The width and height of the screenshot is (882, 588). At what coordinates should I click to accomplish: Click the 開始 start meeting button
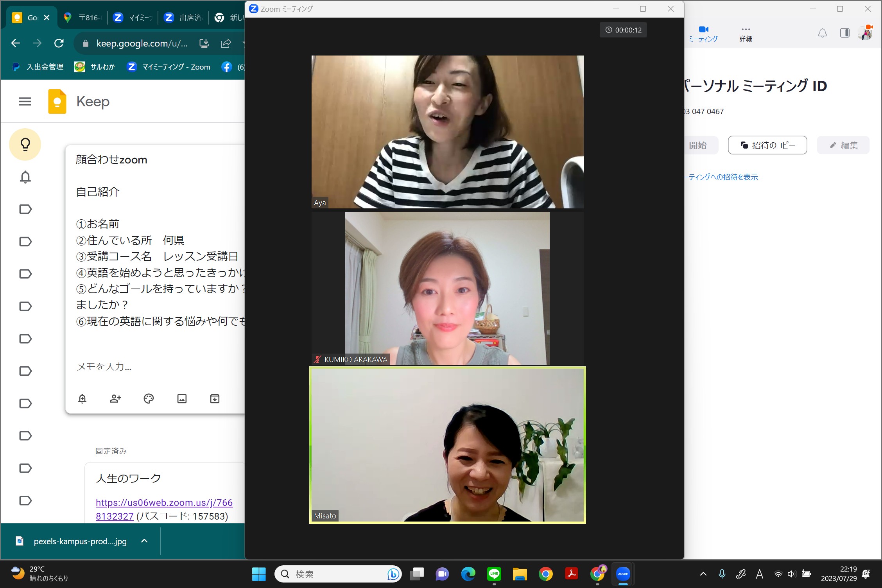(x=701, y=145)
